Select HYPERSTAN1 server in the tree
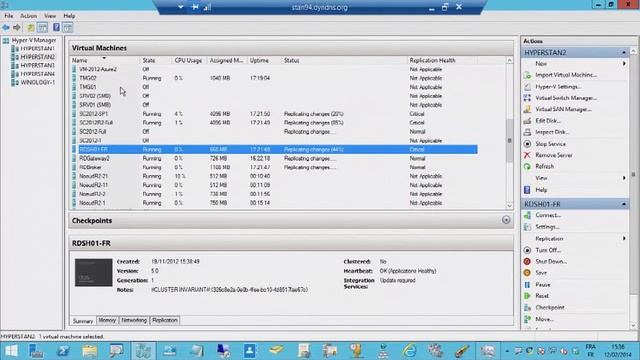 (x=37, y=49)
